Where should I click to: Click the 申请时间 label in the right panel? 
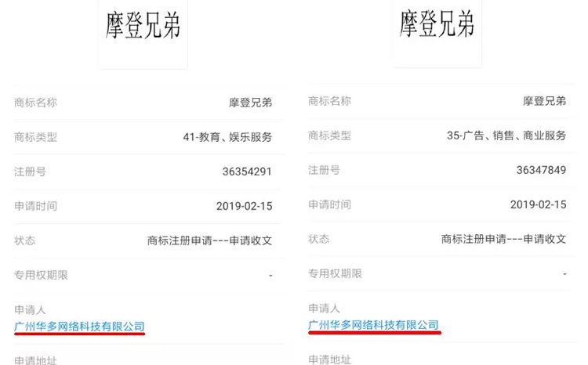click(x=329, y=204)
